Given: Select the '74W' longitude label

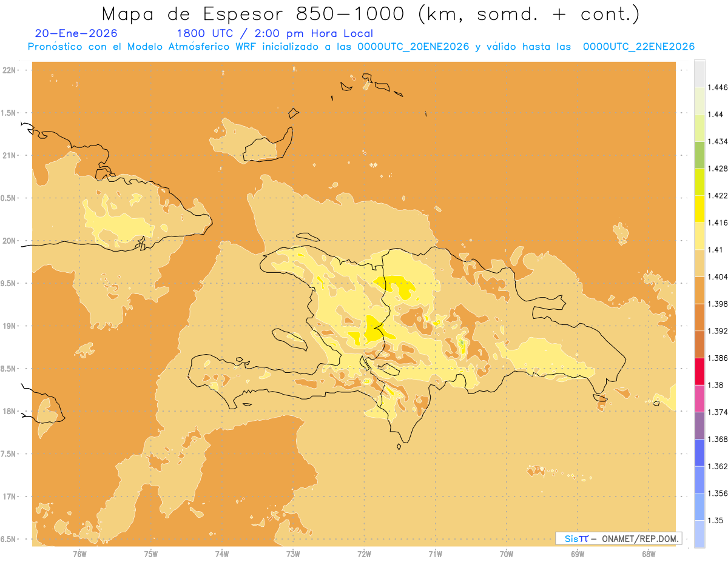Looking at the screenshot, I should (x=222, y=554).
